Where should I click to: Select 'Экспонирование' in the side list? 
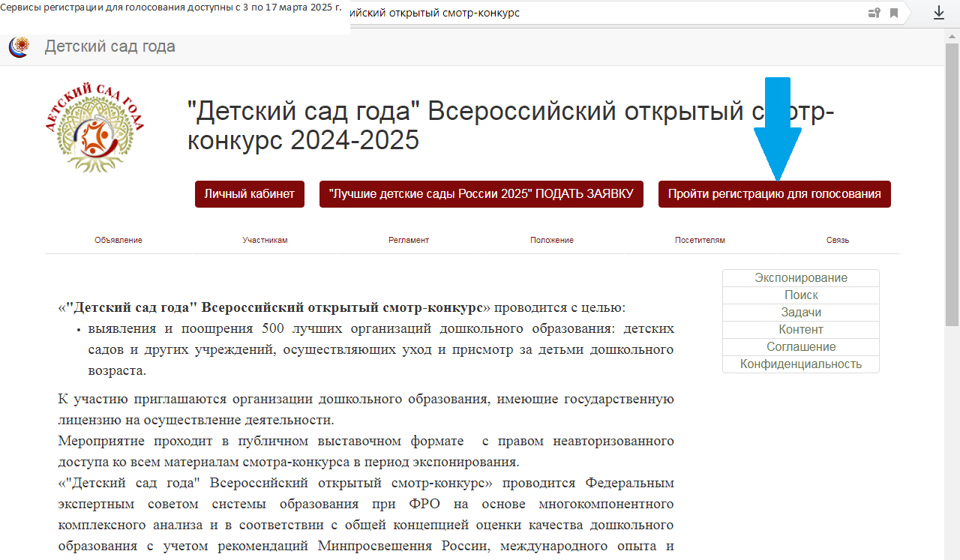pyautogui.click(x=801, y=278)
